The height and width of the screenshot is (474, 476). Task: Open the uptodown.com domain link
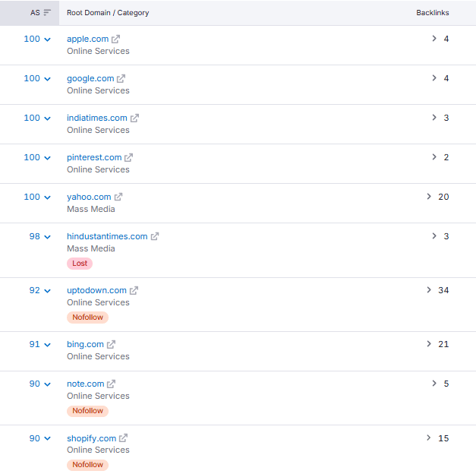point(97,290)
